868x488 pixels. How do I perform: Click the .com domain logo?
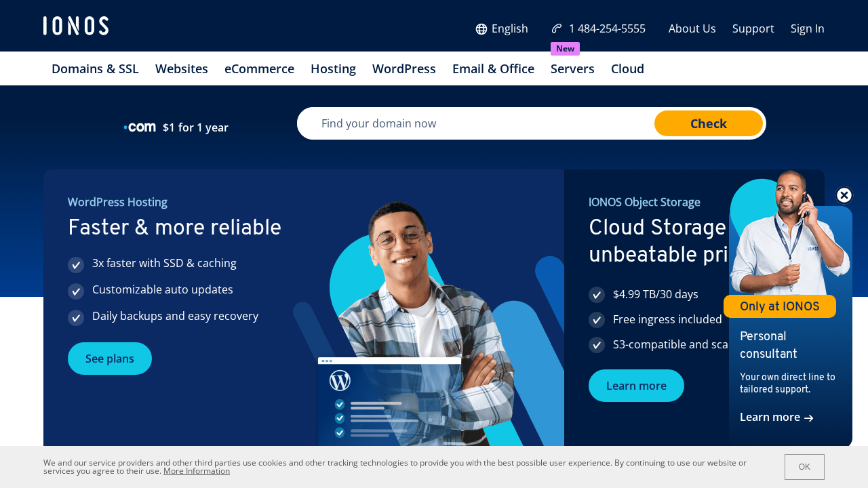(x=140, y=127)
